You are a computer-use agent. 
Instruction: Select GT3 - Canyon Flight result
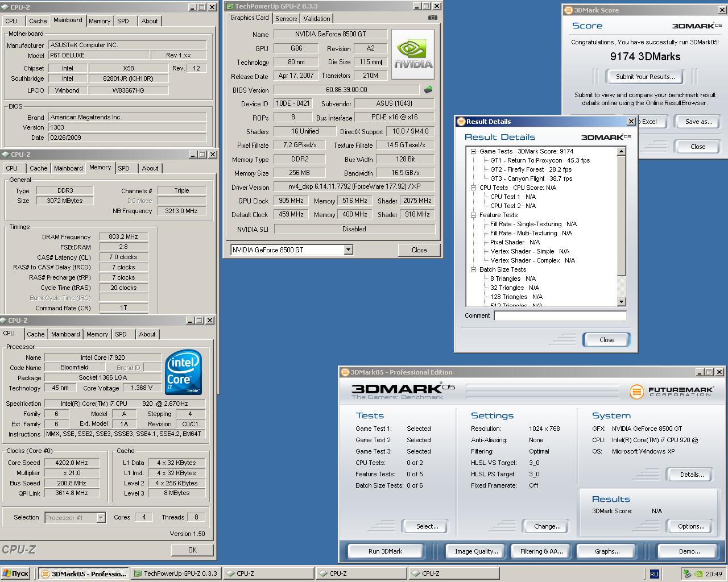531,178
